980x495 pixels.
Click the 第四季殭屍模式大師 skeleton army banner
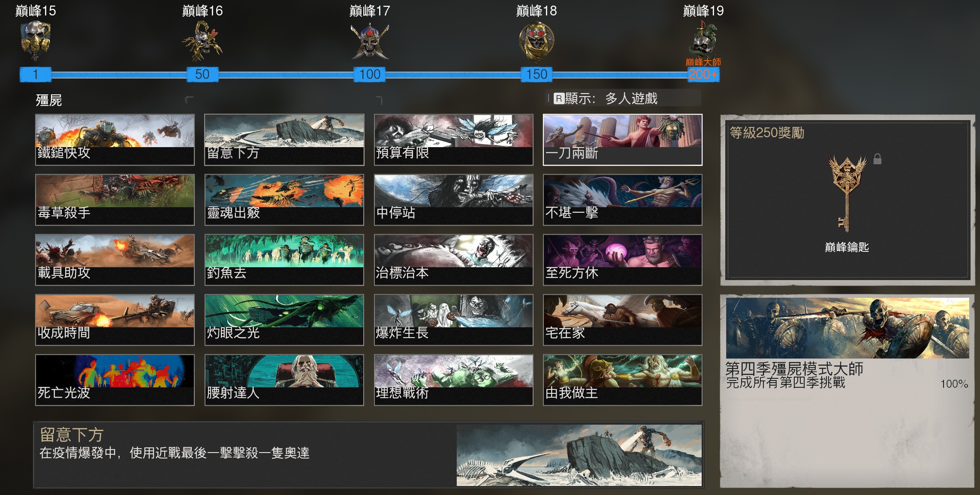[847, 328]
